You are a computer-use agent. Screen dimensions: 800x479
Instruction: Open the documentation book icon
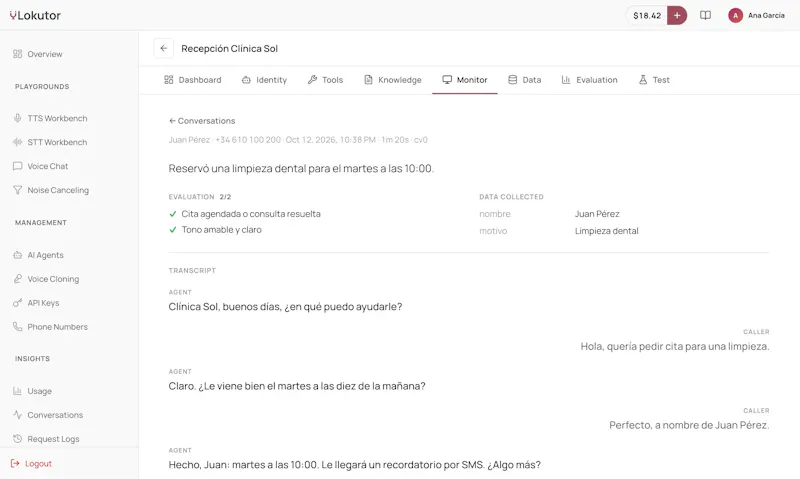[705, 15]
